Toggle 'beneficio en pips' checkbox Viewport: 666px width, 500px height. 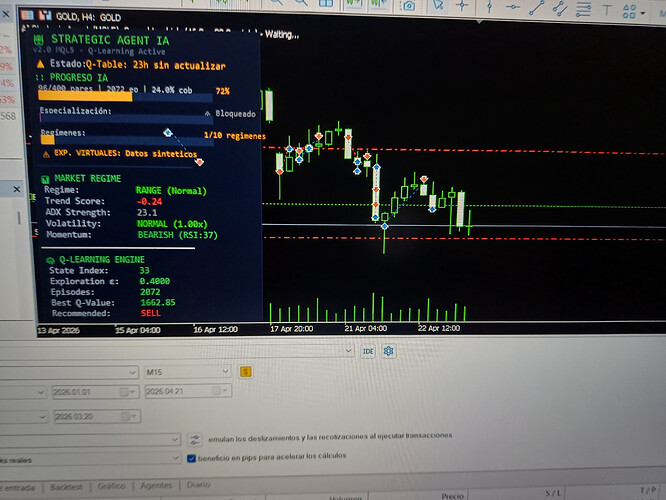click(192, 458)
